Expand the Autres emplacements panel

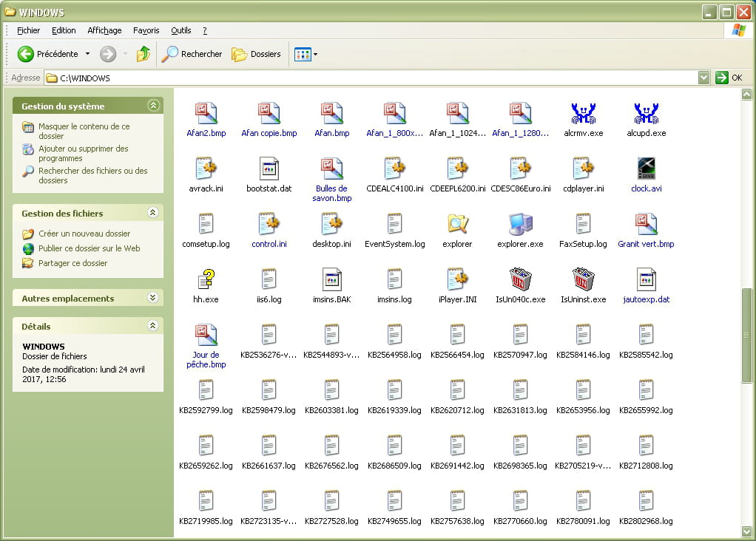point(153,298)
